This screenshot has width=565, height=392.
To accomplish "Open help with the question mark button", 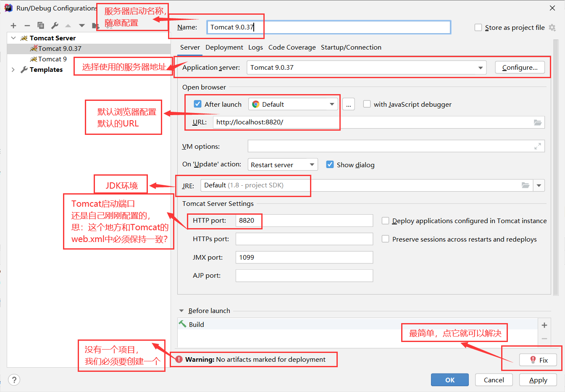I will (x=14, y=380).
